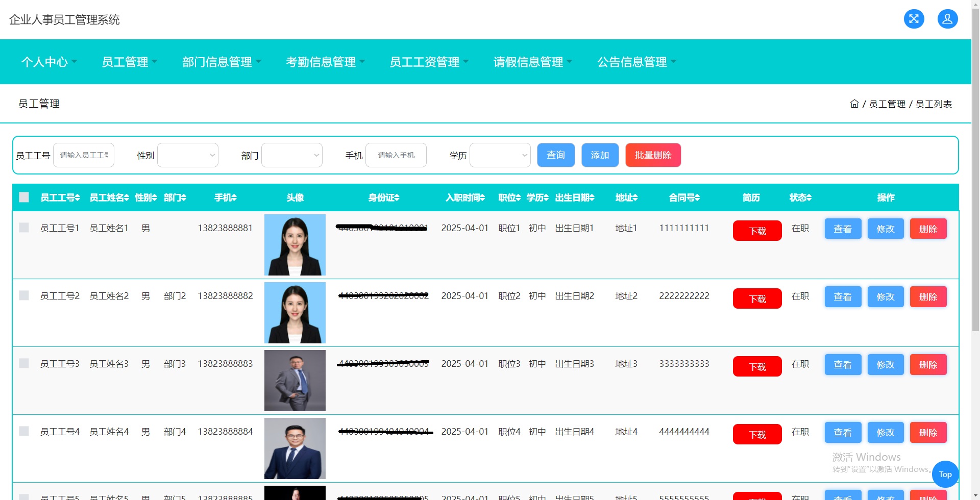Screen dimensions: 980x500
Task: Click the floating Top button
Action: [x=945, y=474]
